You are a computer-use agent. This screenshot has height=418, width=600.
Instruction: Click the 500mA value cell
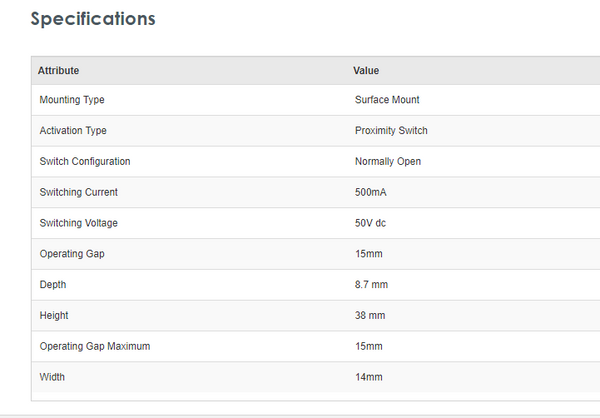370,192
